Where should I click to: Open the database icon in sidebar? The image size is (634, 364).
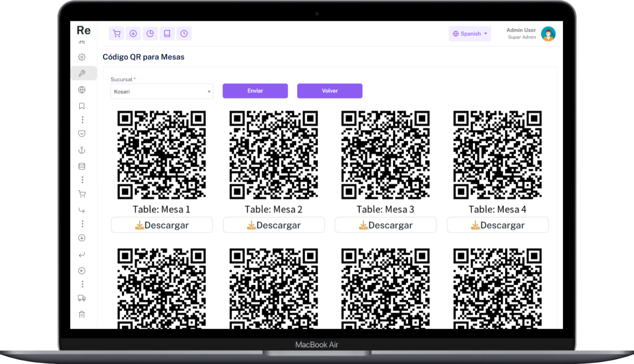coord(82,166)
